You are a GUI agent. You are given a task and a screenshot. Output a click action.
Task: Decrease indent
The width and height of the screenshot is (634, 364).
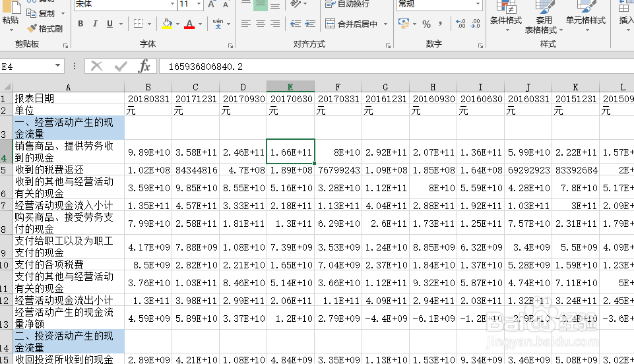296,24
